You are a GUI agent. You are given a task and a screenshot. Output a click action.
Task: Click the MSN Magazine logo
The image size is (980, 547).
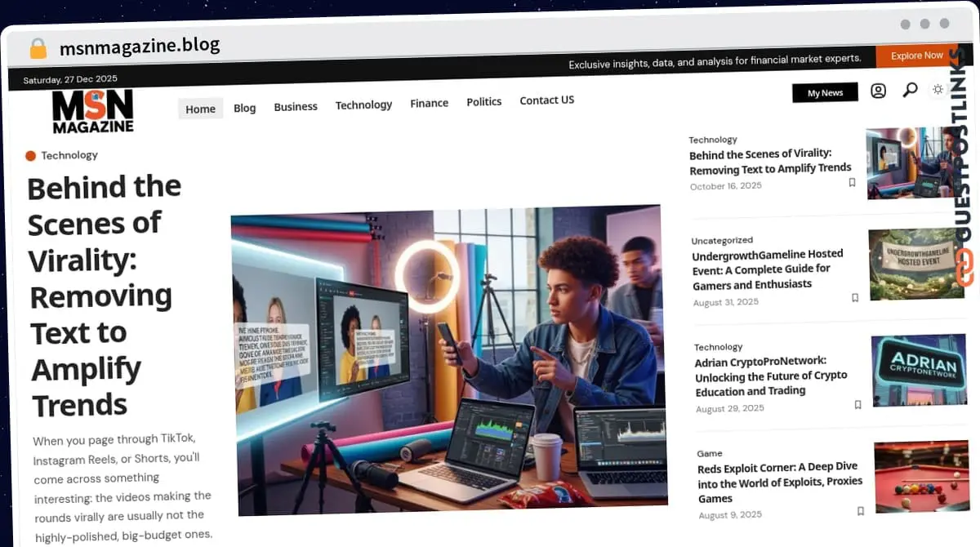pyautogui.click(x=92, y=112)
